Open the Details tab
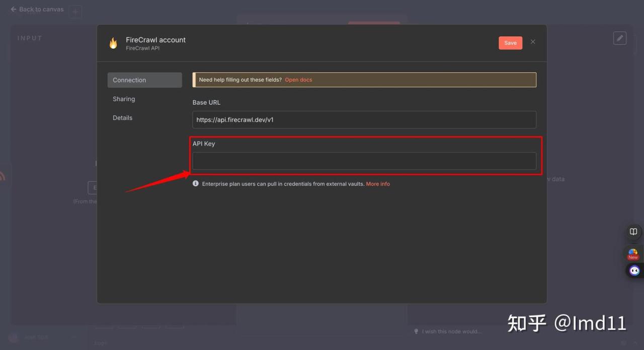The image size is (644, 350). 122,118
